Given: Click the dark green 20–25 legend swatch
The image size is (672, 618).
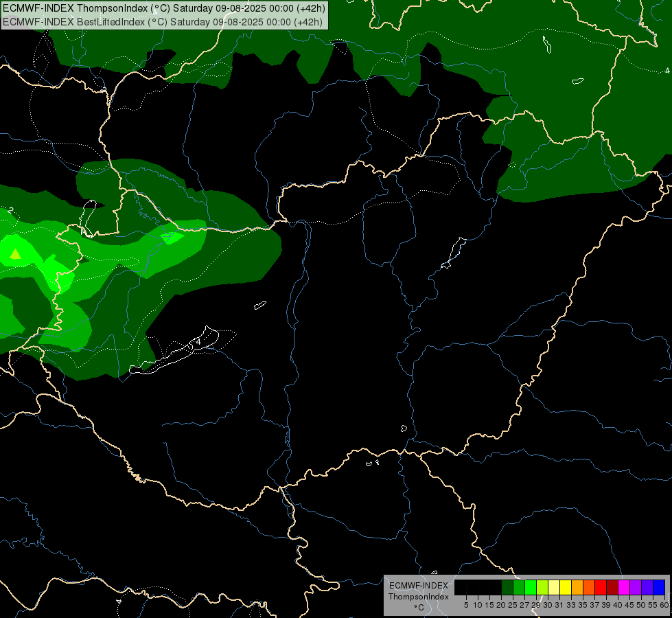Looking at the screenshot, I should click(507, 587).
